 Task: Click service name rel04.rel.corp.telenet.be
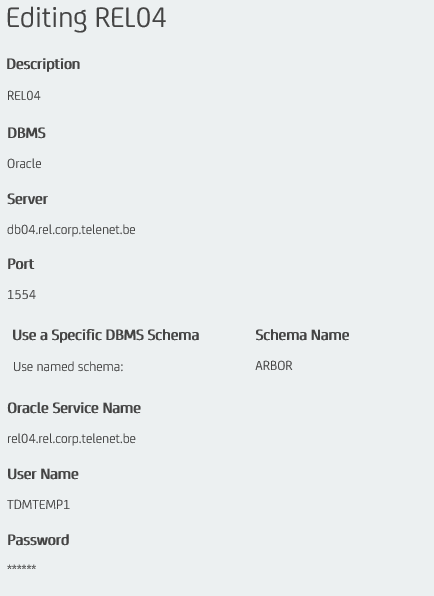click(x=71, y=439)
